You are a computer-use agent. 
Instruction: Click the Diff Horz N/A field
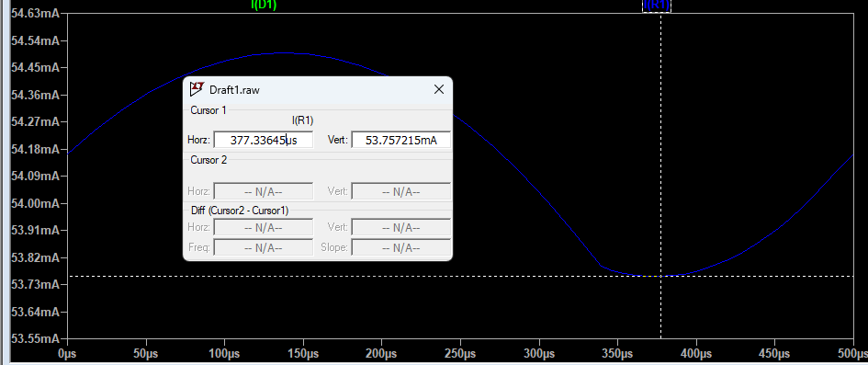click(264, 227)
